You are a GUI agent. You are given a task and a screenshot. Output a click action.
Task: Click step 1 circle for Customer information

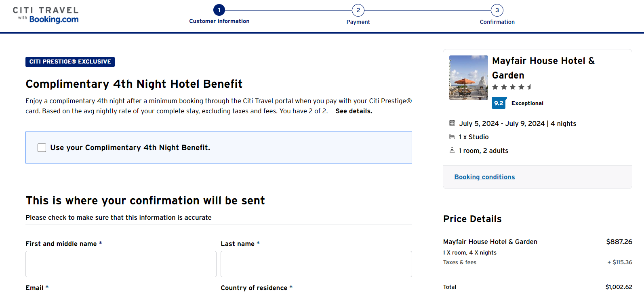(219, 10)
